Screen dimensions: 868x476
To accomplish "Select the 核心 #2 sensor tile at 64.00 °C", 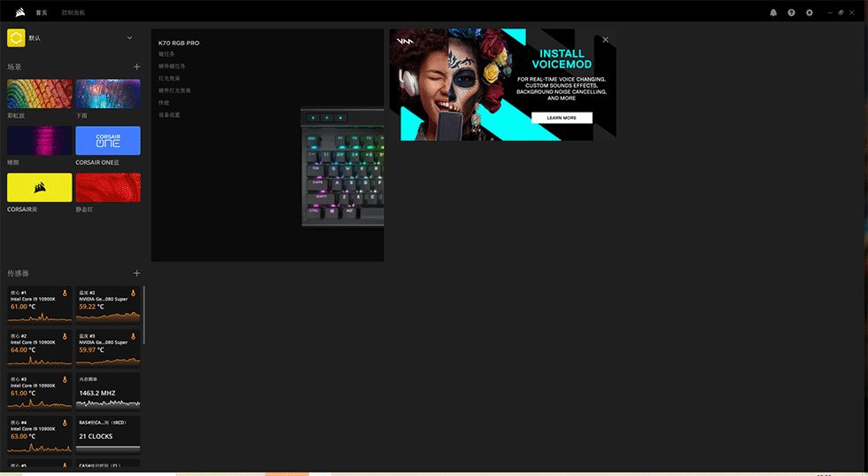I will [x=39, y=348].
